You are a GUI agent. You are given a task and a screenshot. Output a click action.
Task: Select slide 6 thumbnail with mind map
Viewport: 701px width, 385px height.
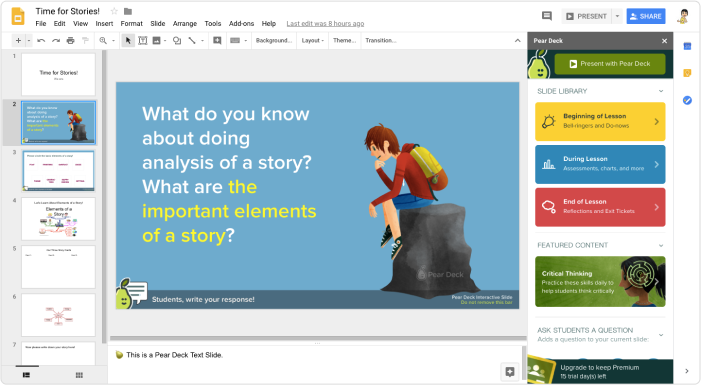(59, 315)
